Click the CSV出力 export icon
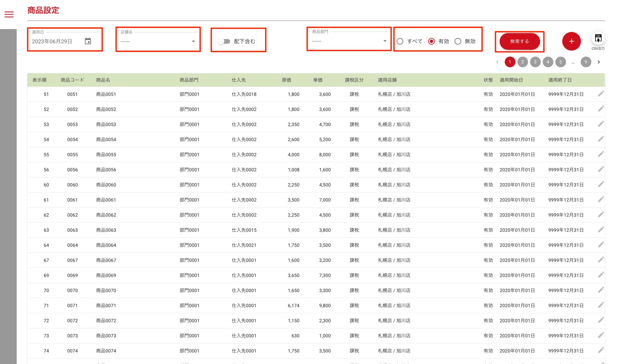 [598, 39]
